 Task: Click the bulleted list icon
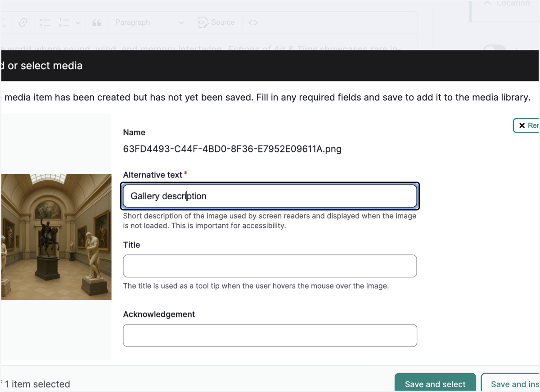point(45,22)
